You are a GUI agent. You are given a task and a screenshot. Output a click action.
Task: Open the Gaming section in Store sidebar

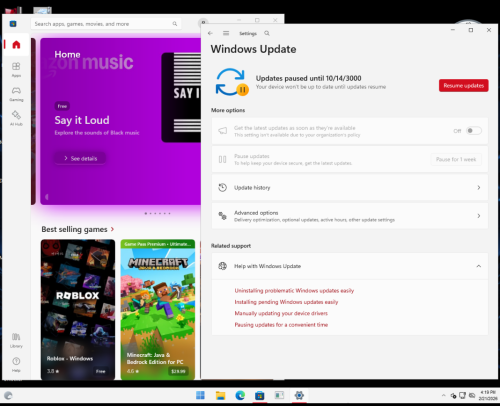pyautogui.click(x=16, y=94)
